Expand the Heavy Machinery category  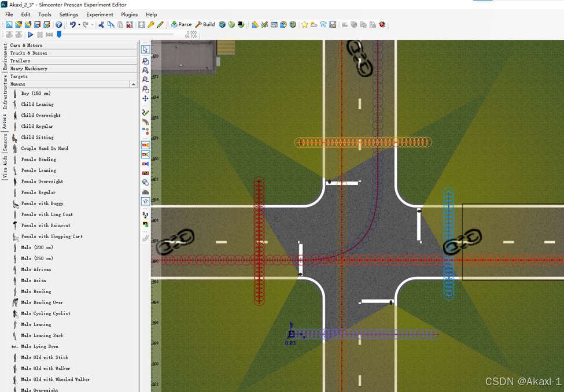click(73, 68)
